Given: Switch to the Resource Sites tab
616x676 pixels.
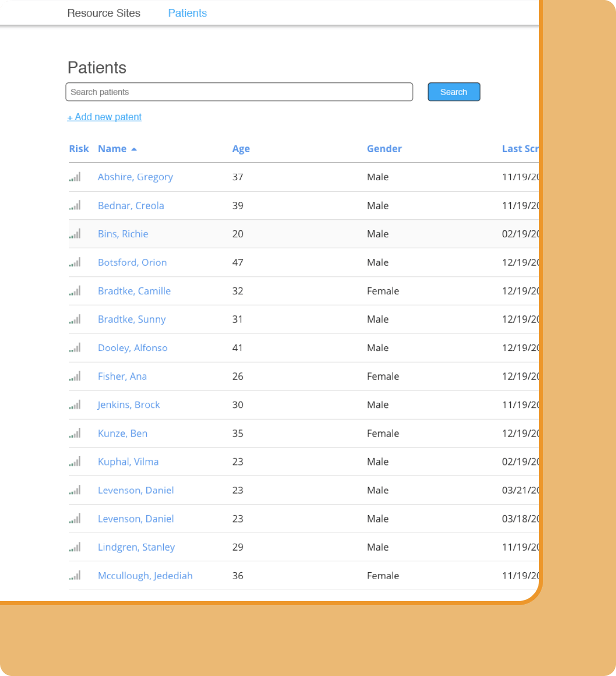Looking at the screenshot, I should point(103,13).
